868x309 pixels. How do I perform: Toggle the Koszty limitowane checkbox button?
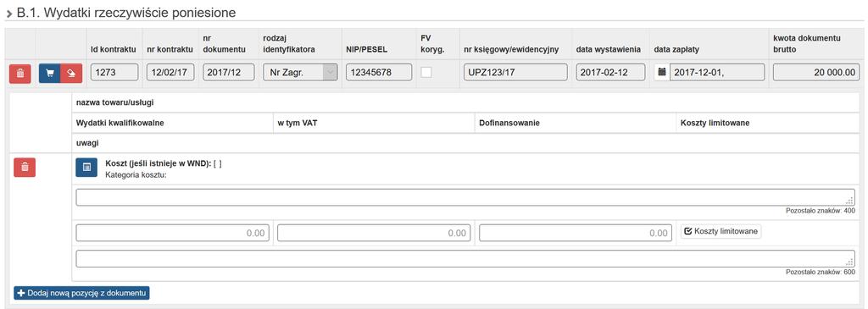721,232
